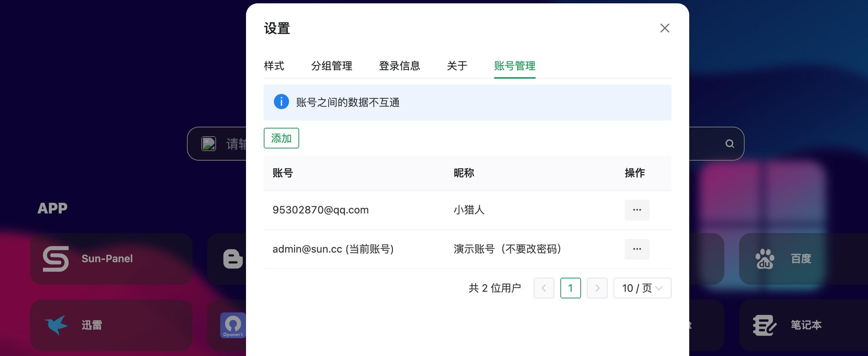Click the Openwrt app icon
This screenshot has height=356, width=868.
[x=233, y=325]
